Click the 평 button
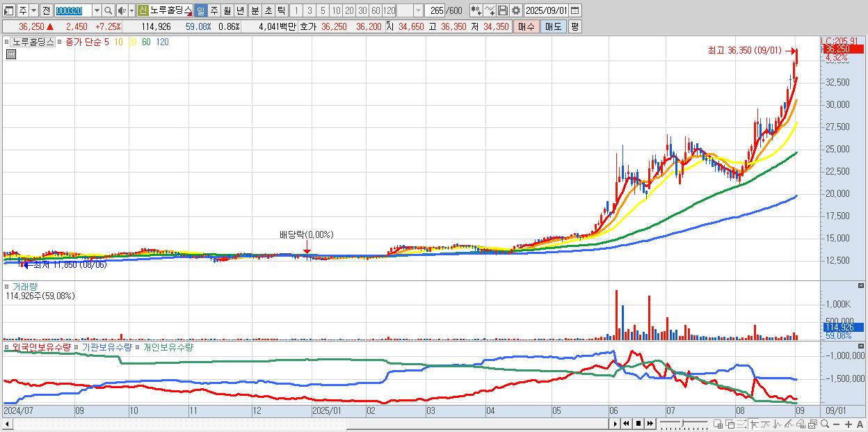This screenshot has width=868, height=432. 574,26
